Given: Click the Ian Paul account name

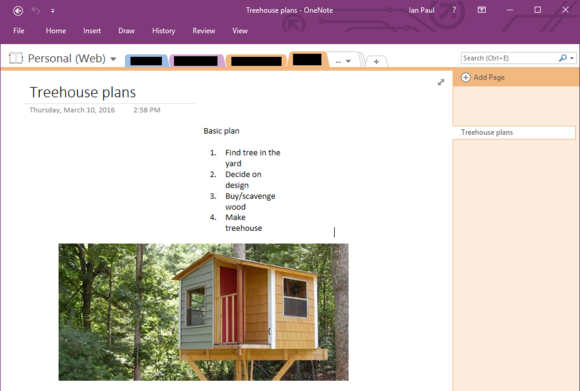Looking at the screenshot, I should tap(421, 10).
